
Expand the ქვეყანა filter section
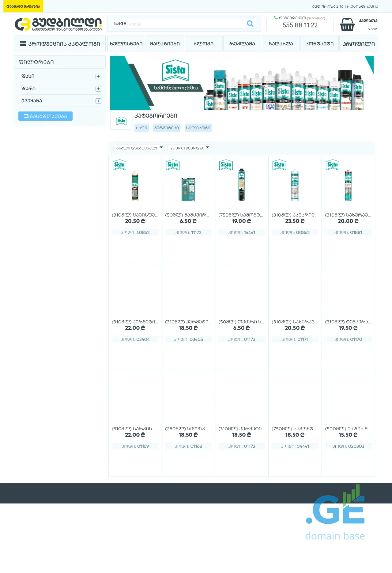98,101
